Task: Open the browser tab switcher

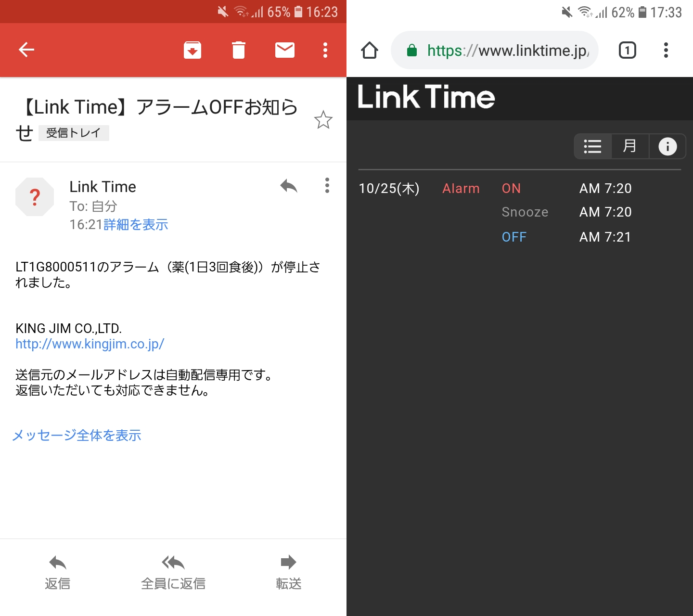Action: pos(627,50)
